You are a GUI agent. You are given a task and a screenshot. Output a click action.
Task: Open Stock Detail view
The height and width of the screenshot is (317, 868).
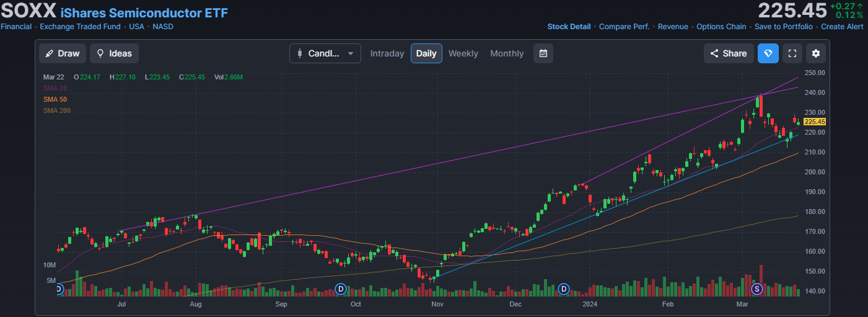tap(569, 27)
